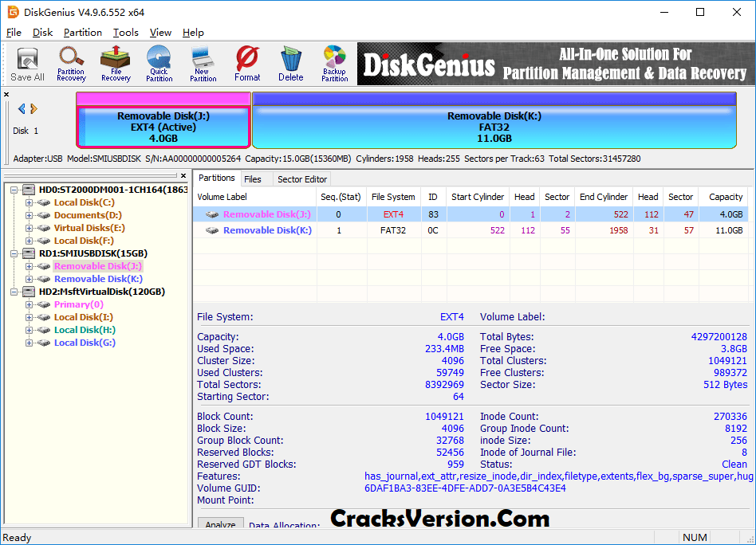This screenshot has height=545, width=756.
Task: Open the Disk menu
Action: click(42, 33)
